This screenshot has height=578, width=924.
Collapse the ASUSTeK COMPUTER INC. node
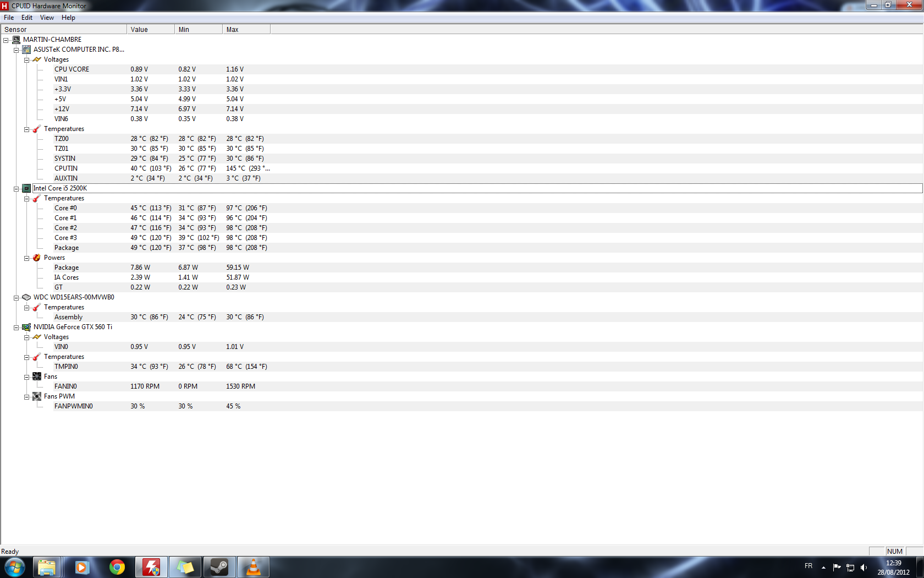[x=16, y=50]
